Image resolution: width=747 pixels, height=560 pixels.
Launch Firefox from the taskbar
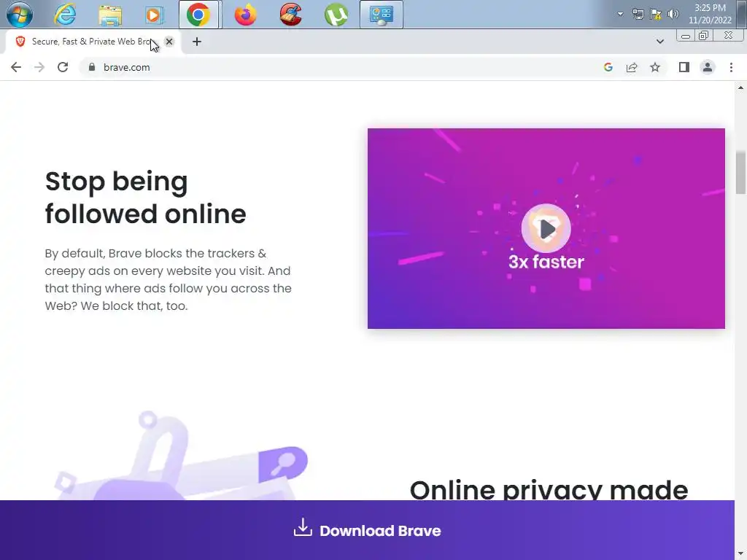click(245, 15)
